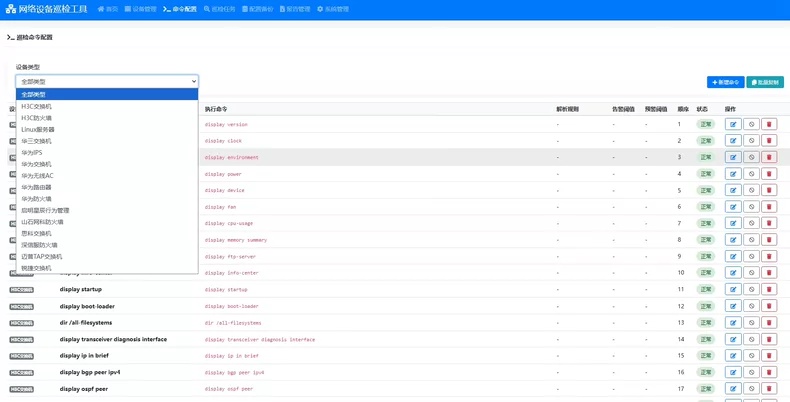Open 系统管理 from the navbar
This screenshot has width=790, height=402.
333,9
